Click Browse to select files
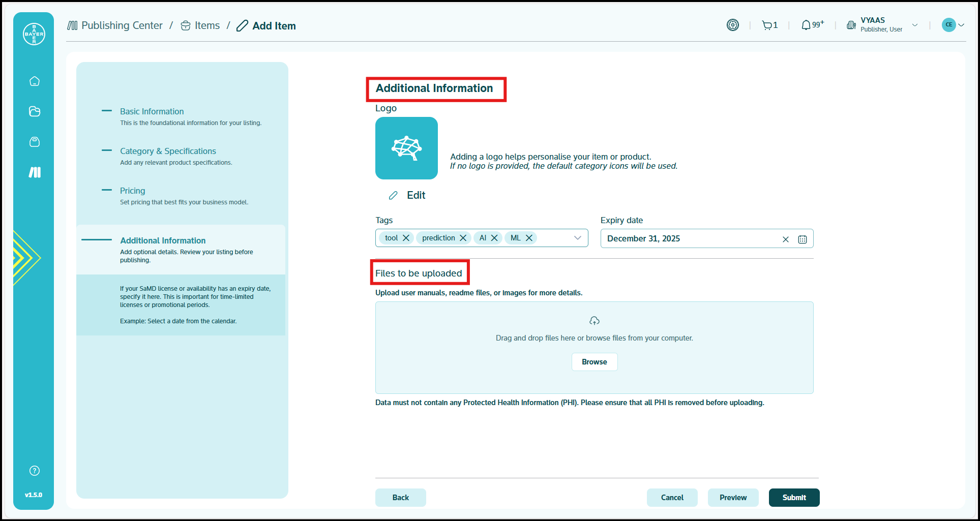980x521 pixels. click(594, 362)
